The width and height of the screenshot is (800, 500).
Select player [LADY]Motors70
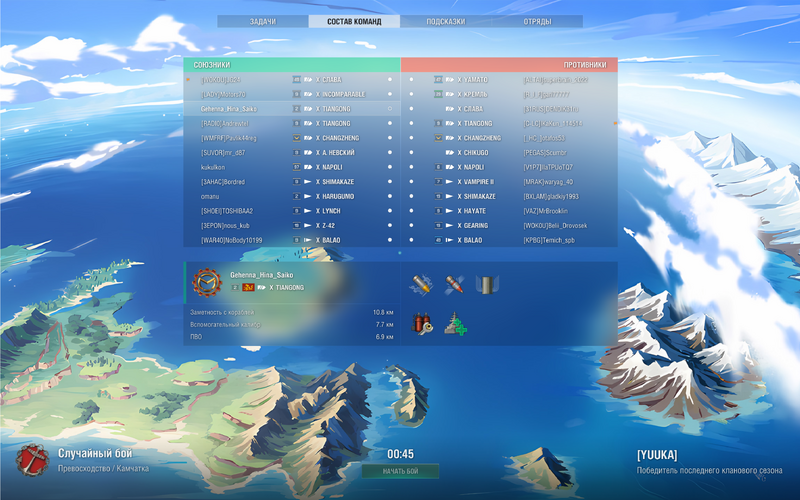(223, 94)
